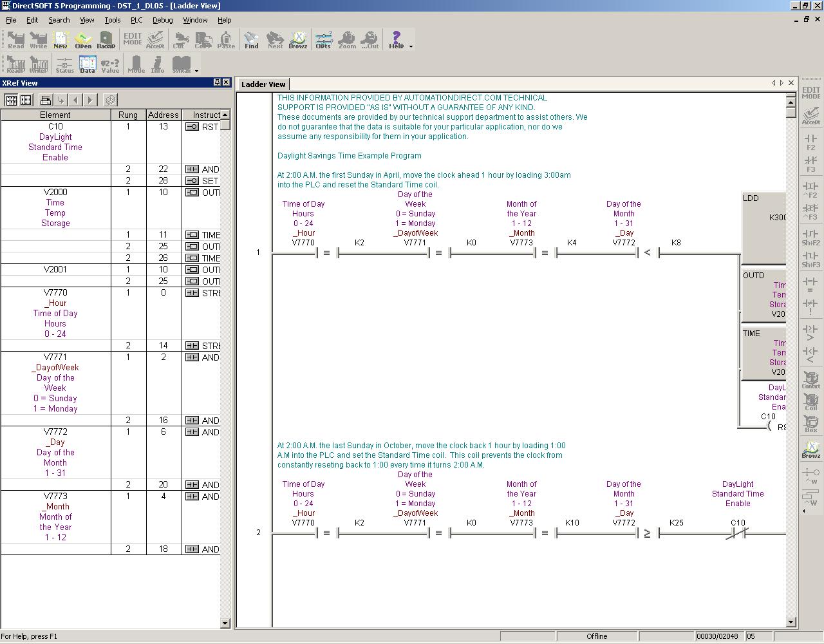Click the Rung column header
Screen dimensions: 824x644
pos(128,115)
